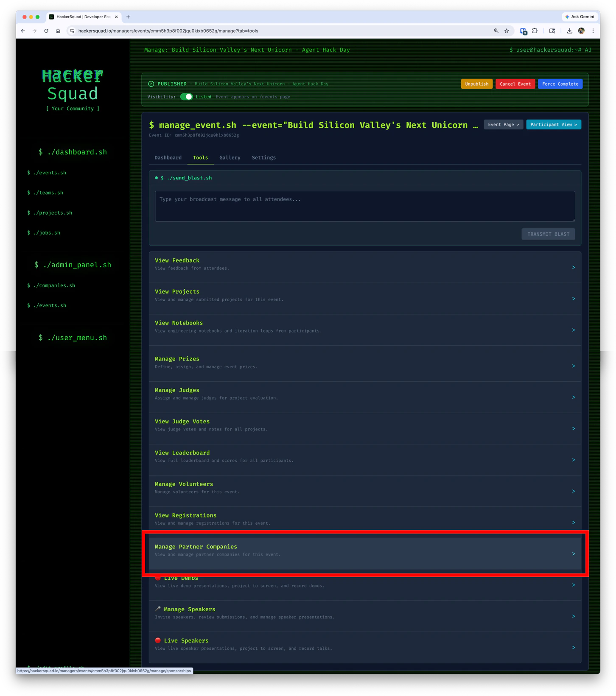Image resolution: width=616 pixels, height=696 pixels.
Task: Click the browser forward arrow
Action: pyautogui.click(x=34, y=31)
